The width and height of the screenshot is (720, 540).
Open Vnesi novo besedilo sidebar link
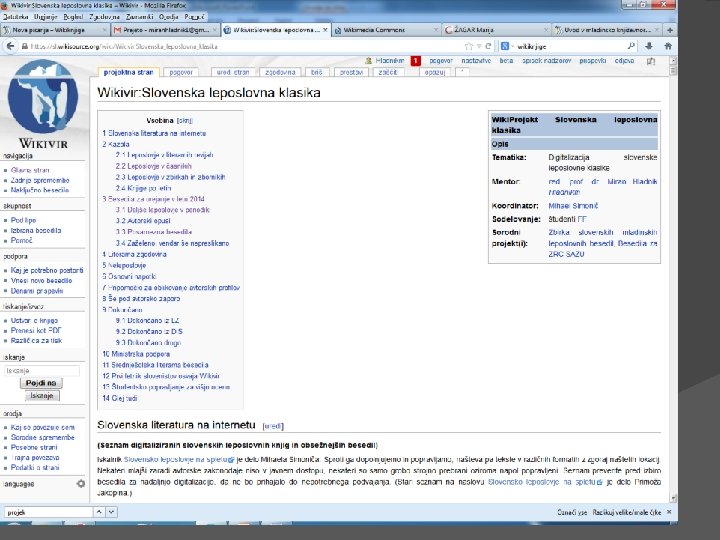tap(41, 280)
